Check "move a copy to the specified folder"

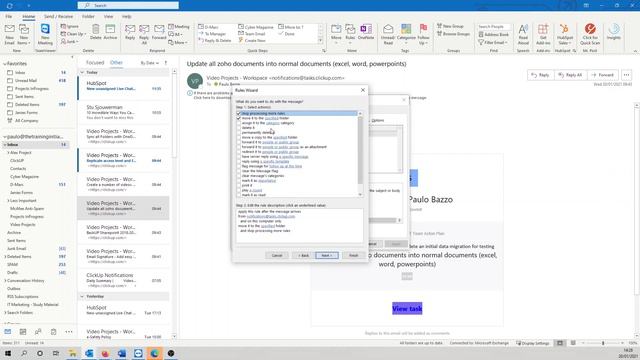click(239, 138)
